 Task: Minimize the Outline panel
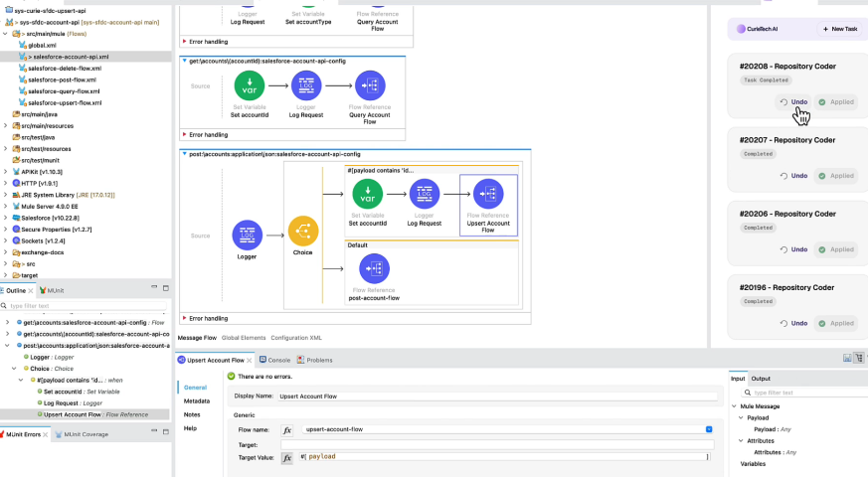click(154, 288)
